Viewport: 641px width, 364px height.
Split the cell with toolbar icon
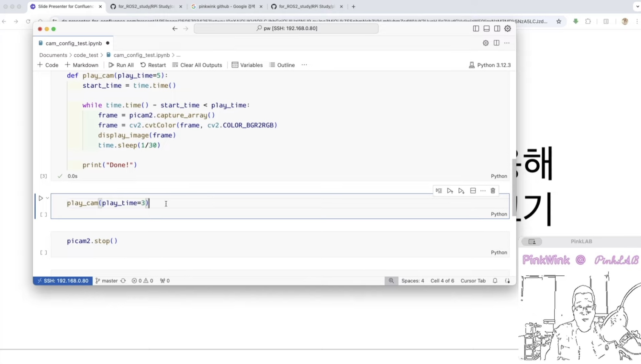click(473, 191)
